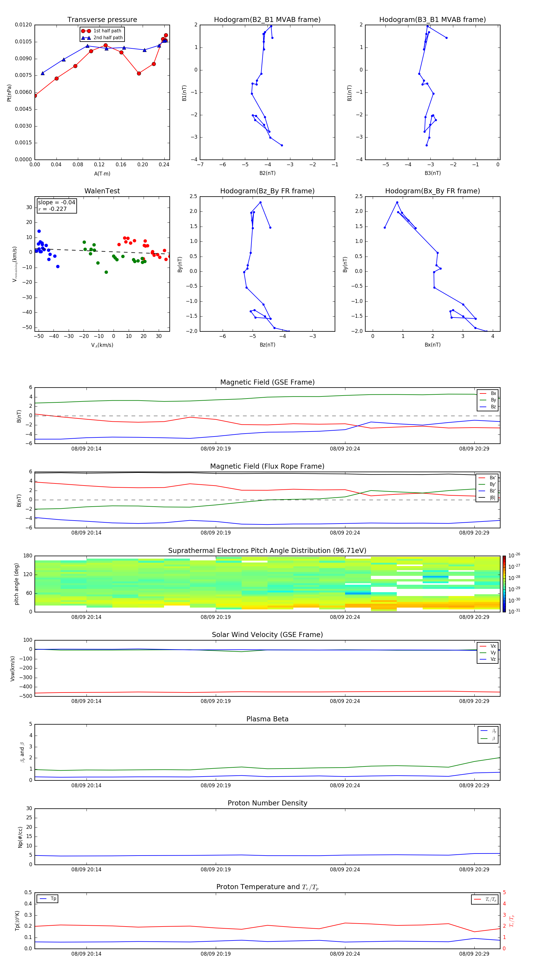This screenshot has width=535, height=980.
Task: Click the 'Plasma Beta' title
Action: [267, 719]
